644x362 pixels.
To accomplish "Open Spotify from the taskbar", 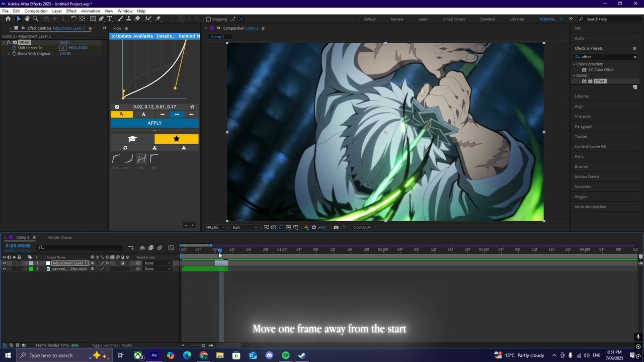I will click(x=286, y=355).
